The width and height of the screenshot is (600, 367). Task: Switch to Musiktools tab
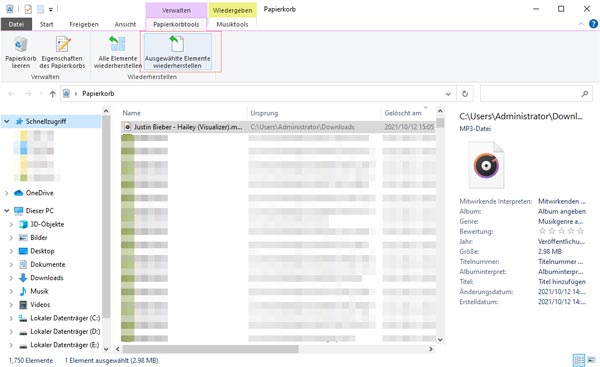click(x=232, y=24)
